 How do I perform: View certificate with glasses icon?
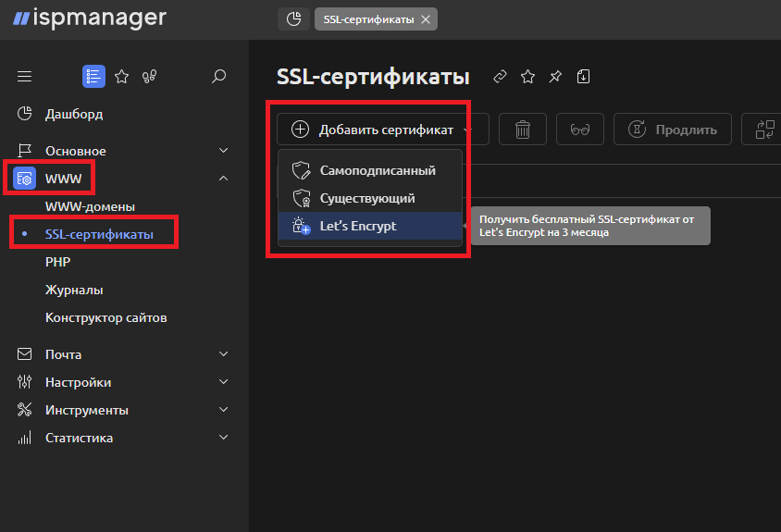(580, 130)
